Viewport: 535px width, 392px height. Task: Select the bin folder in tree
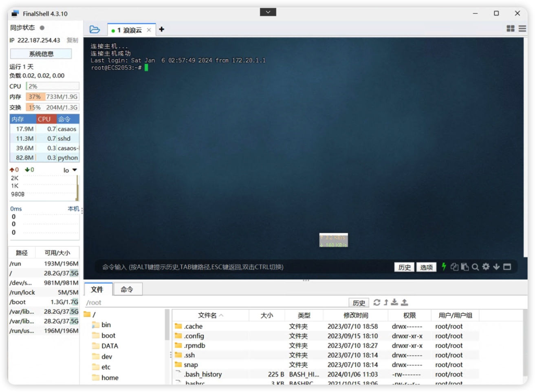coord(101,324)
